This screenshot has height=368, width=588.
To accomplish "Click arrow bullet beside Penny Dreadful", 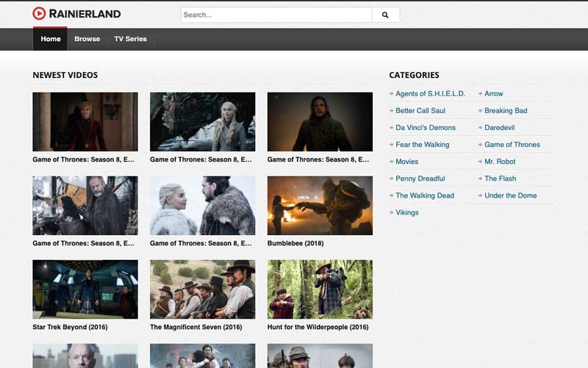I will pos(392,178).
